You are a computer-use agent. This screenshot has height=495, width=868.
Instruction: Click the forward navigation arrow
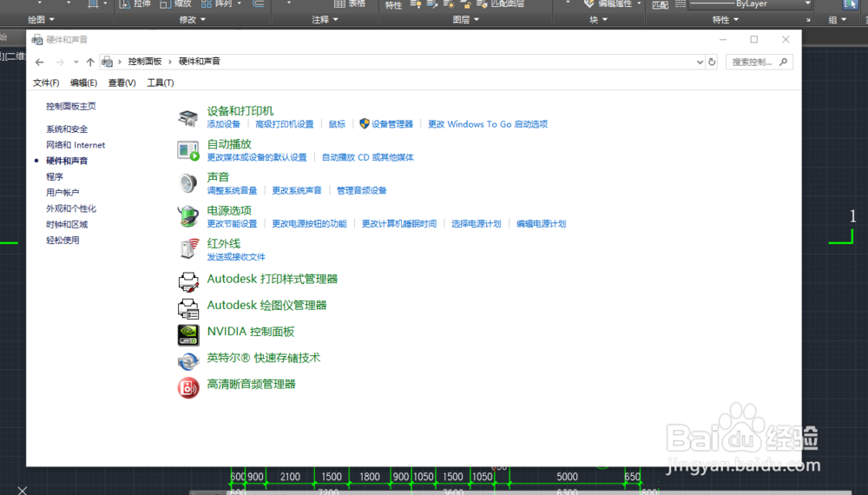[x=60, y=62]
